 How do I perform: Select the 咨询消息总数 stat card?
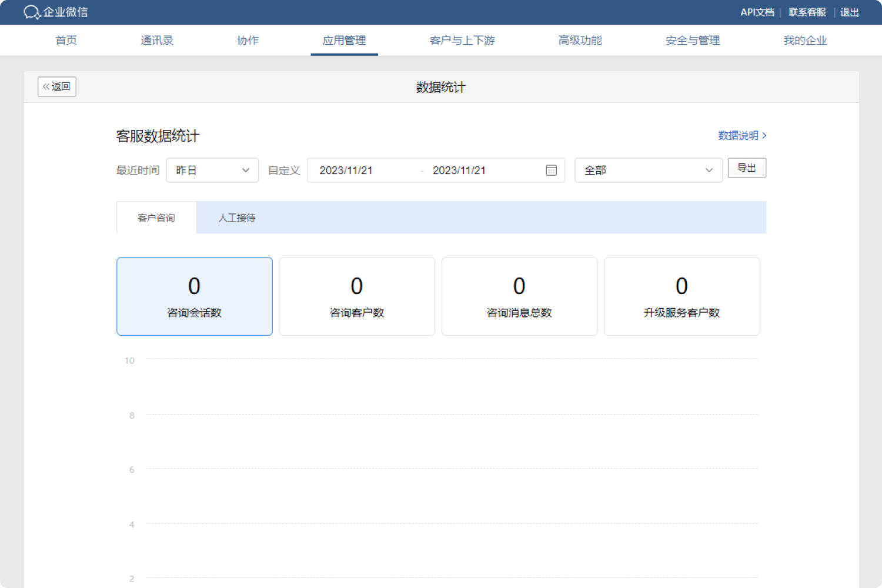(x=519, y=296)
